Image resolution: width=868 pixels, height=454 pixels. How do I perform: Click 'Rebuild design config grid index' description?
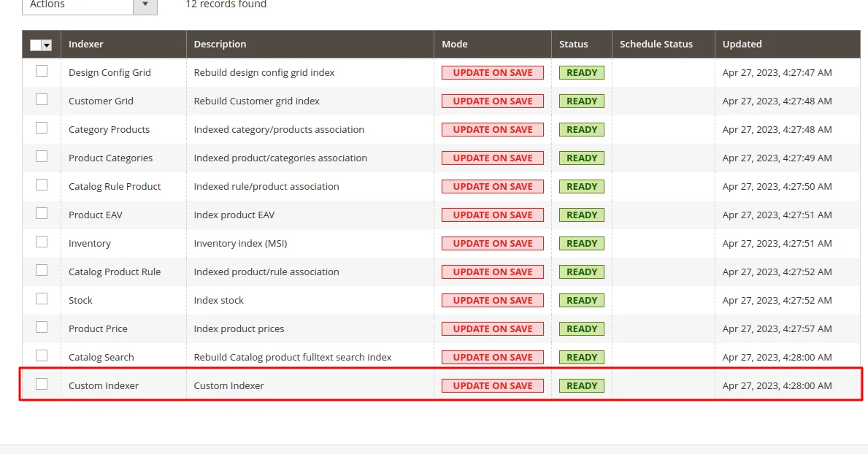point(264,72)
